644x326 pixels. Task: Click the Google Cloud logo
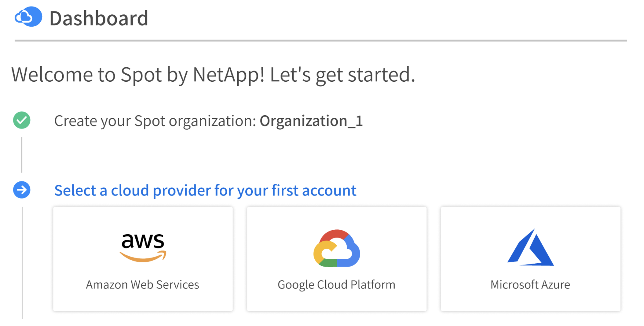337,248
